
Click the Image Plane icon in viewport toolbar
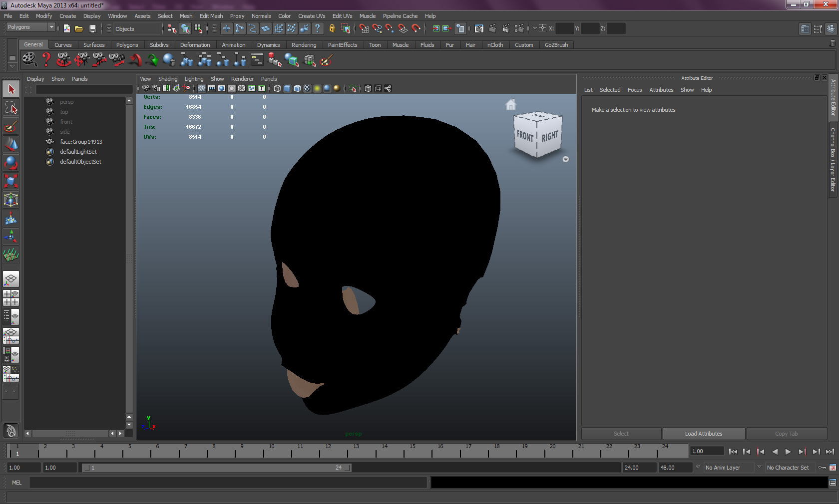(176, 88)
